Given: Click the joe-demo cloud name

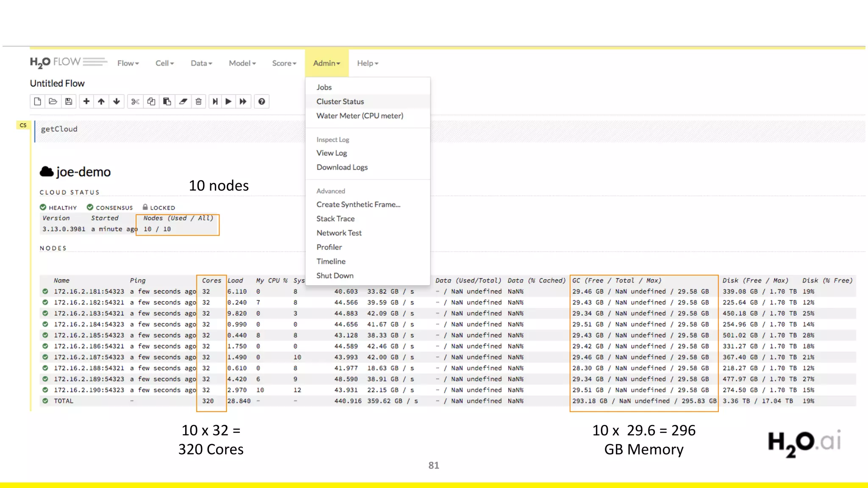Looking at the screenshot, I should pos(83,172).
